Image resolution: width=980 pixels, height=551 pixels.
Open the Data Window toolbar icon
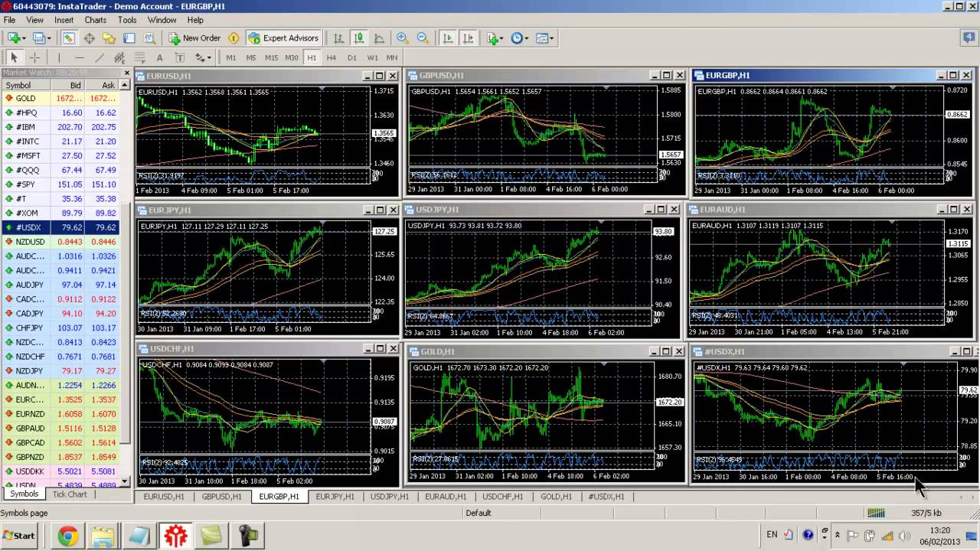[89, 37]
